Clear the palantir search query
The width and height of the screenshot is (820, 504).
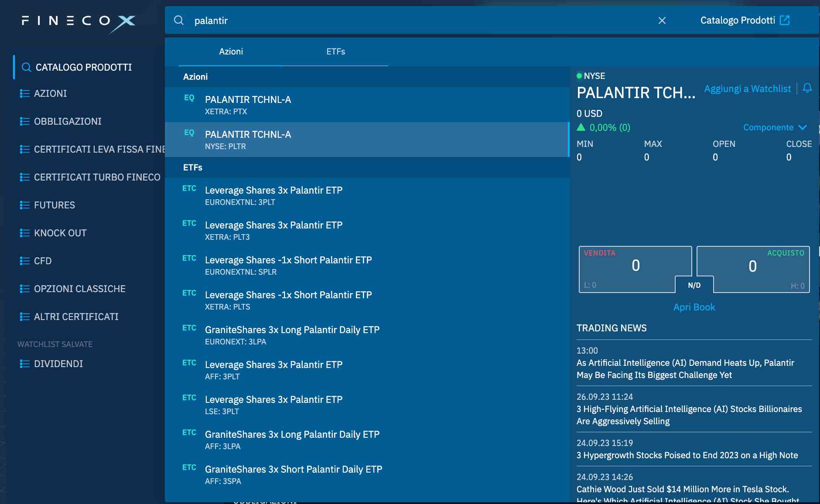point(662,20)
